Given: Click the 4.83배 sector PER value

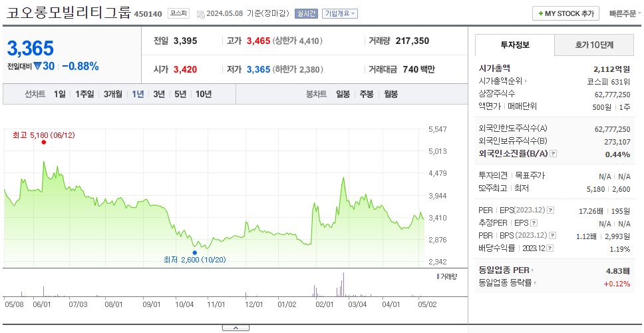Looking at the screenshot, I should pos(618,271).
